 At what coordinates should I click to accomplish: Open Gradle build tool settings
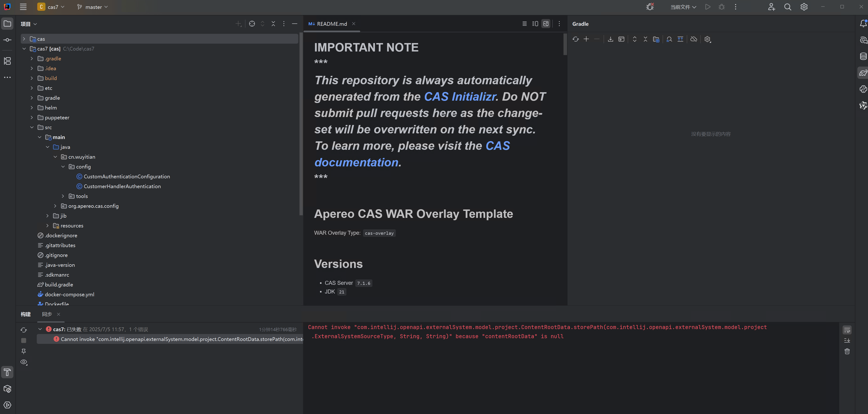[x=707, y=39]
